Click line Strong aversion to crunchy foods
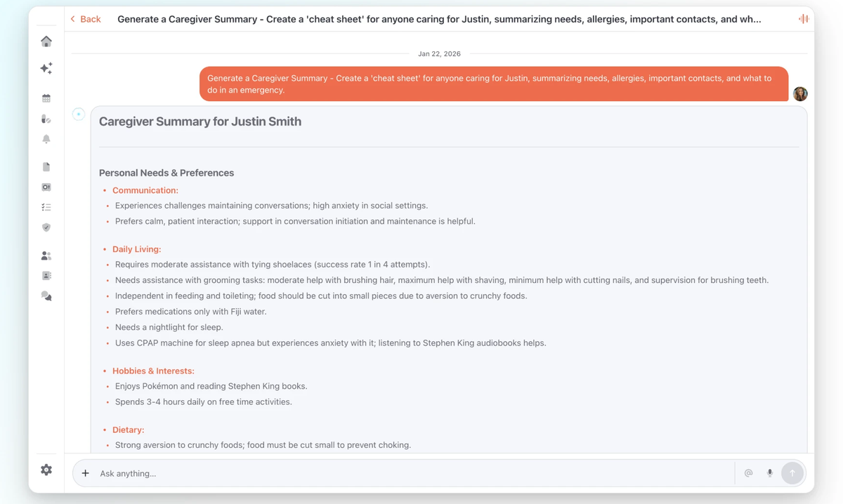Viewport: 843px width, 504px height. pos(263,445)
